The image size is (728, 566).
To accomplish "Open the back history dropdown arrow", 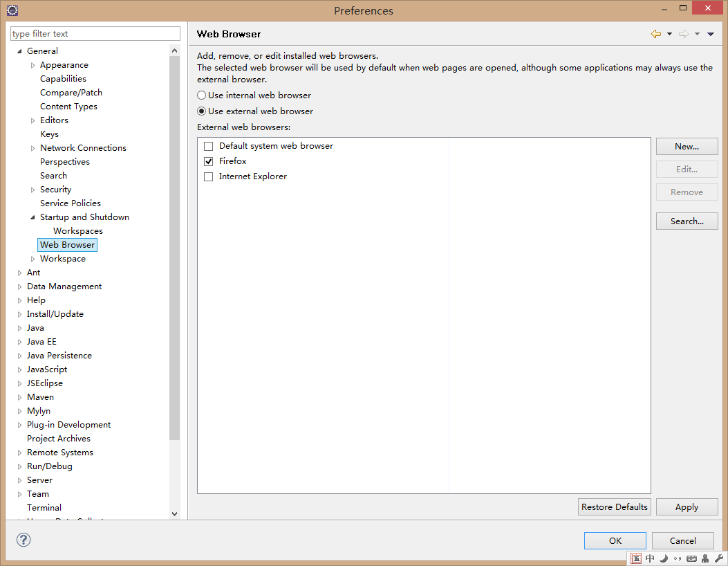I will (669, 34).
